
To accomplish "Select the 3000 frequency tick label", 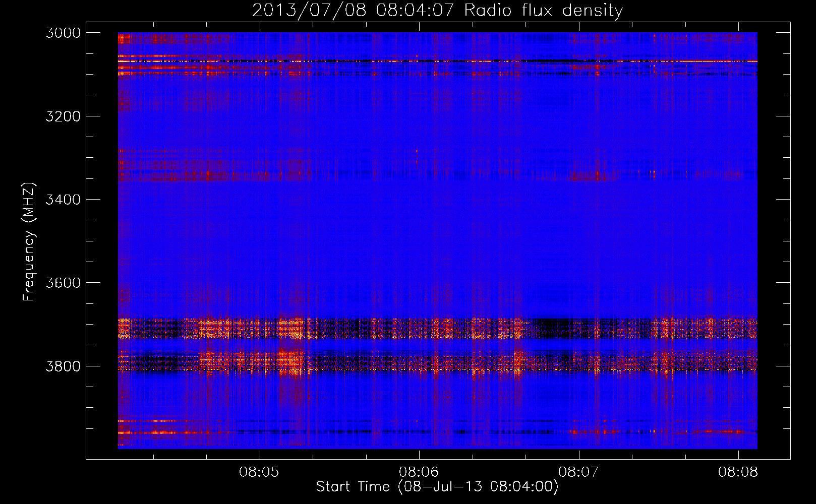I will click(63, 33).
